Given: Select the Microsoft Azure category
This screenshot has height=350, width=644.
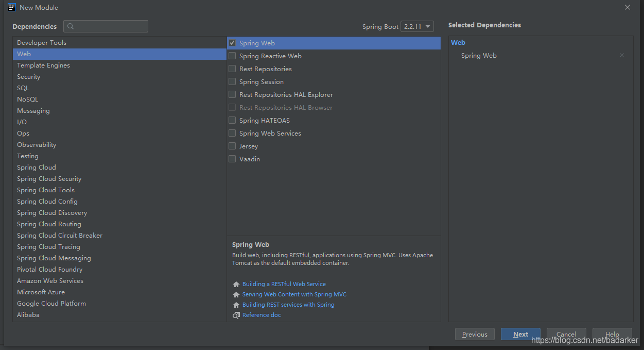Looking at the screenshot, I should pos(119,292).
